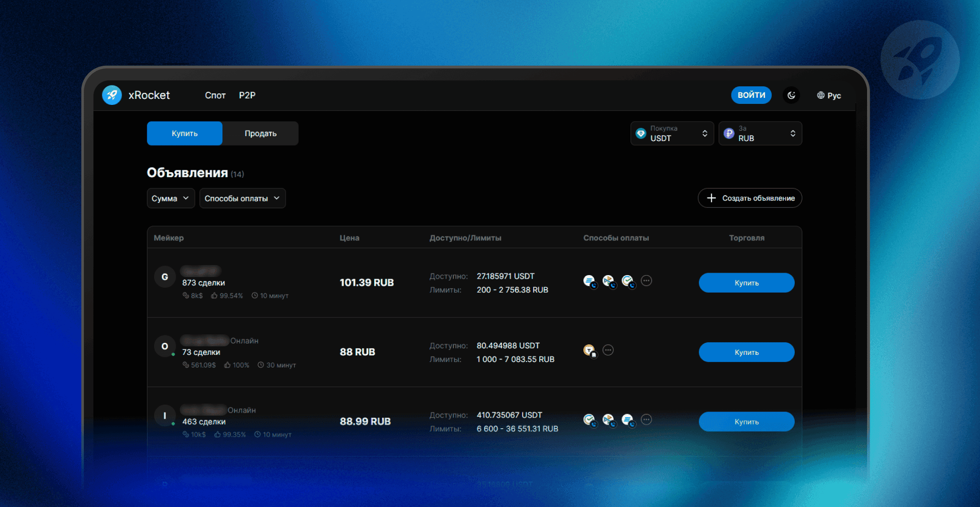Show more payment methods in 88 RUB row
980x507 pixels.
(608, 350)
